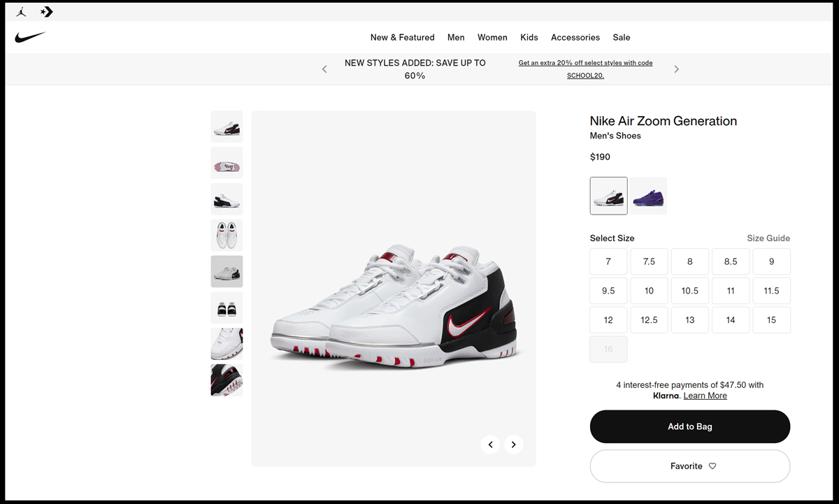Click the 'Select Size' label
Screen dimensions: 839x504
612,238
